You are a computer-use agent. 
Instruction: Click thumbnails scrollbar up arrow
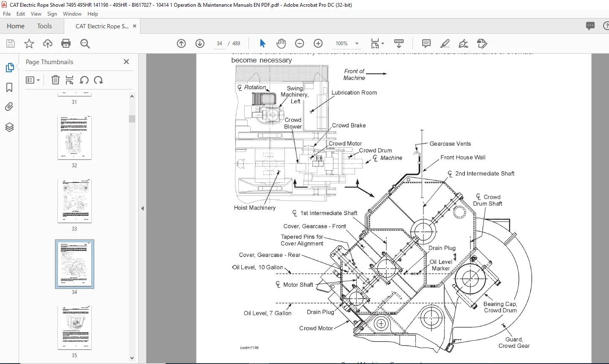[132, 96]
